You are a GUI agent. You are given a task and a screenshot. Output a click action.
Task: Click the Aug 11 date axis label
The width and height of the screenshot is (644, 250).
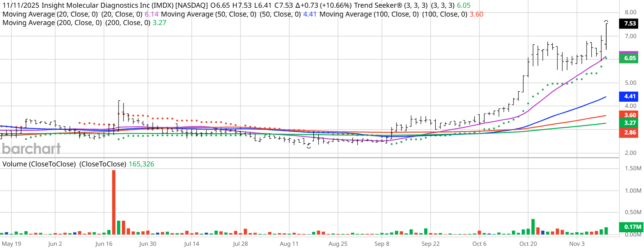click(289, 244)
